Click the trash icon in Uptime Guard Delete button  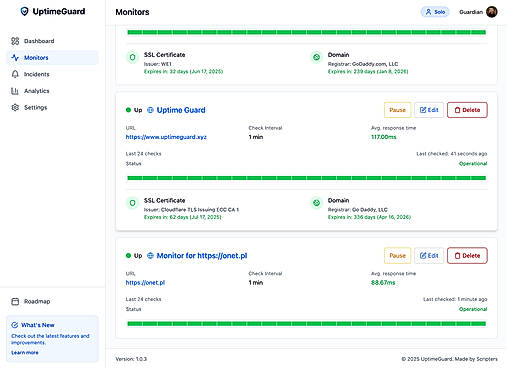click(457, 110)
